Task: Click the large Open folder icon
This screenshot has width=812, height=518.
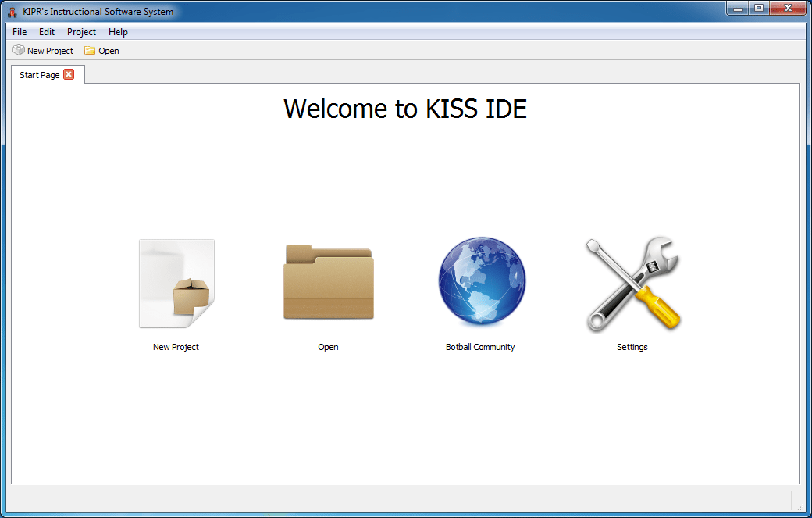Action: point(329,282)
